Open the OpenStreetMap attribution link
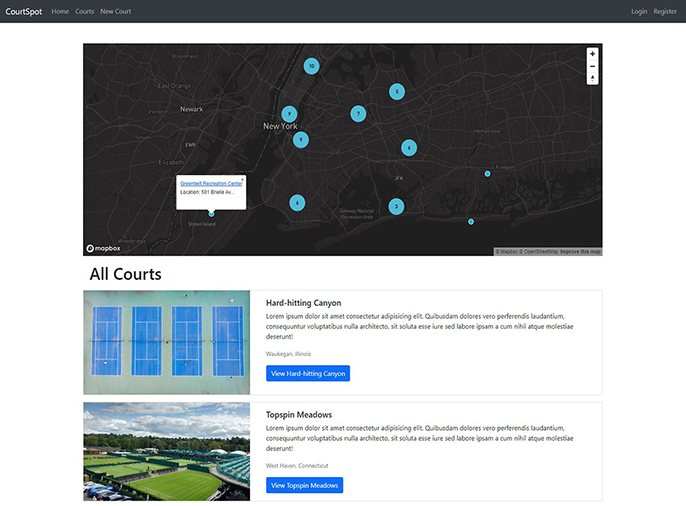The height and width of the screenshot is (506, 686). pyautogui.click(x=539, y=252)
